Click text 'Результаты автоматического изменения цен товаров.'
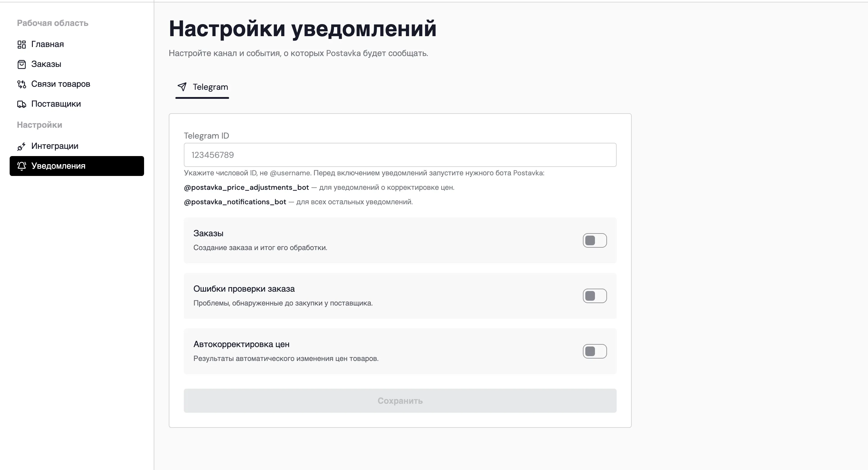Image resolution: width=868 pixels, height=470 pixels. (286, 359)
